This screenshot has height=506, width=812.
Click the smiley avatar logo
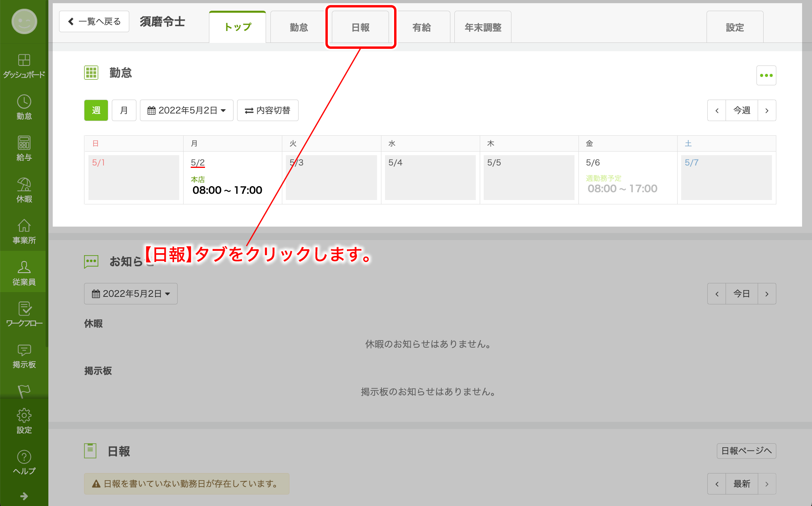click(24, 21)
